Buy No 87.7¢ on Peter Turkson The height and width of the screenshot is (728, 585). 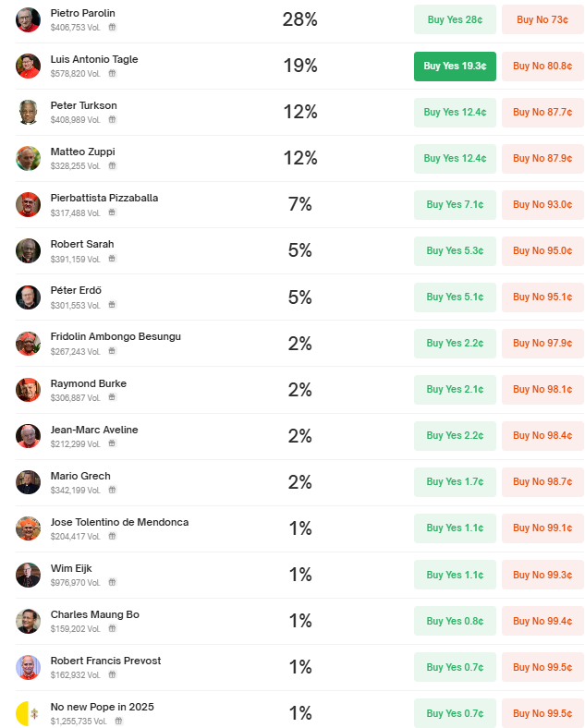(542, 113)
